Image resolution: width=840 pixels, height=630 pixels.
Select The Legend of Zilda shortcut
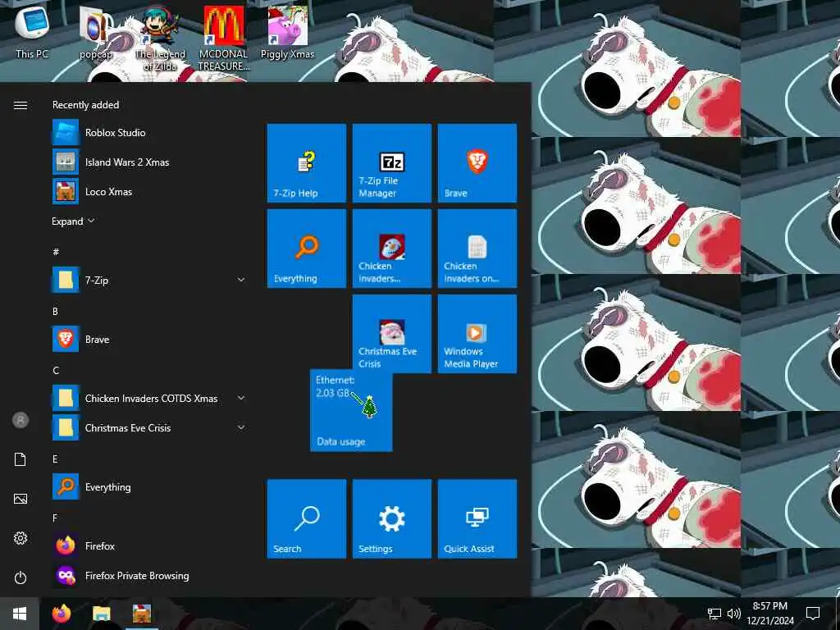pos(160,38)
